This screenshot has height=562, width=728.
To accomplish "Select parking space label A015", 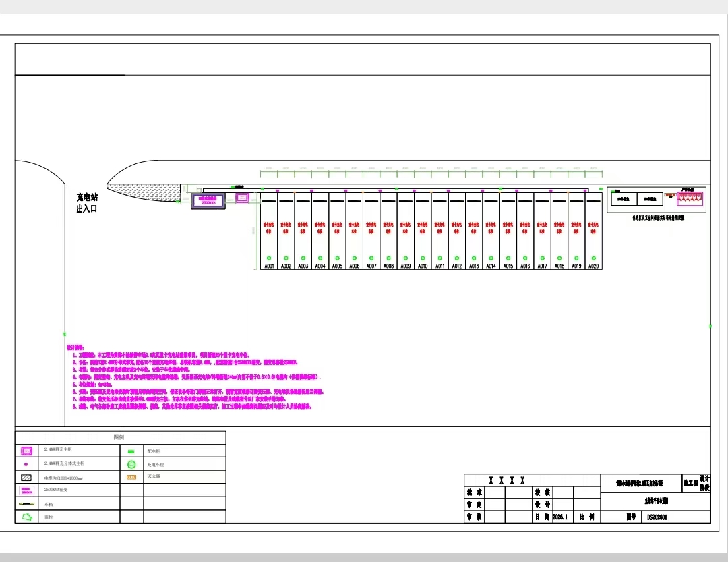I will (508, 266).
